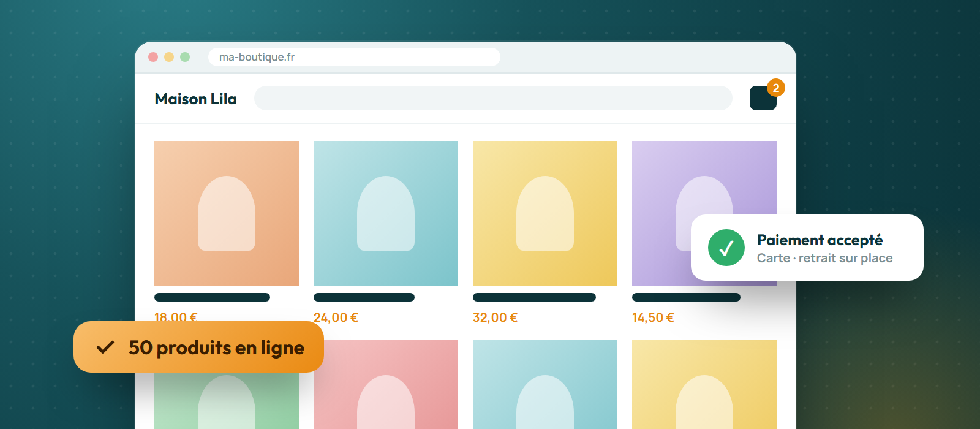Click Carte · retrait sur place text
This screenshot has height=429, width=980.
click(824, 258)
